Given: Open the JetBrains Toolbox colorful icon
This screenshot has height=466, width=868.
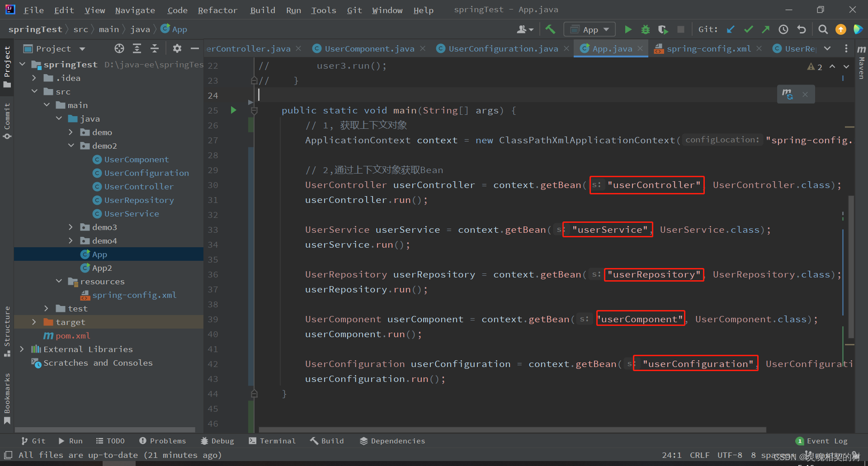Looking at the screenshot, I should [858, 29].
